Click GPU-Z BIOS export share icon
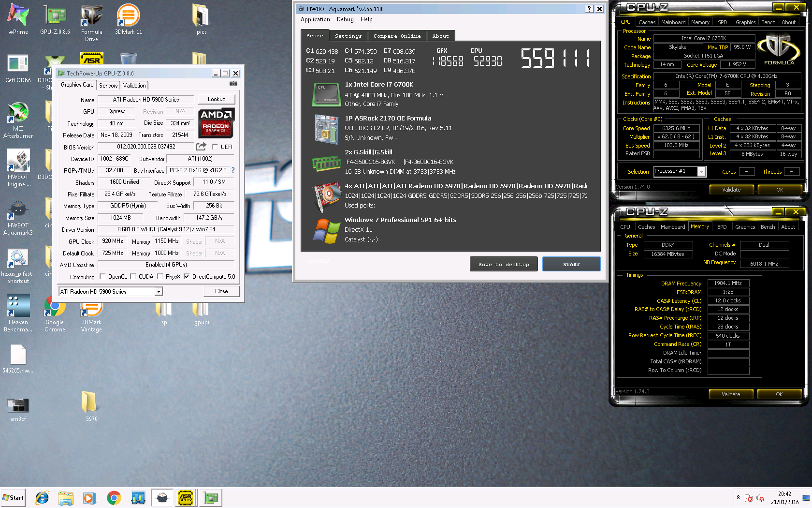The height and width of the screenshot is (508, 812). point(201,147)
